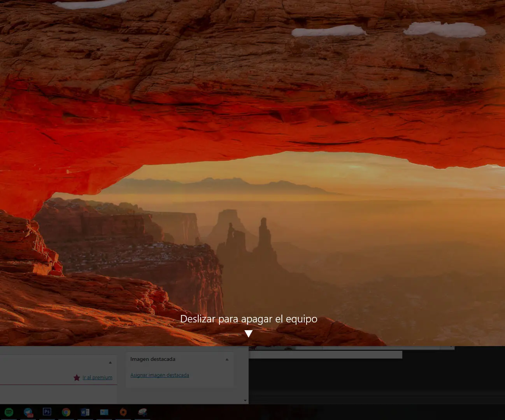Click the down arrow at the panel's bottom corner

pos(245,400)
